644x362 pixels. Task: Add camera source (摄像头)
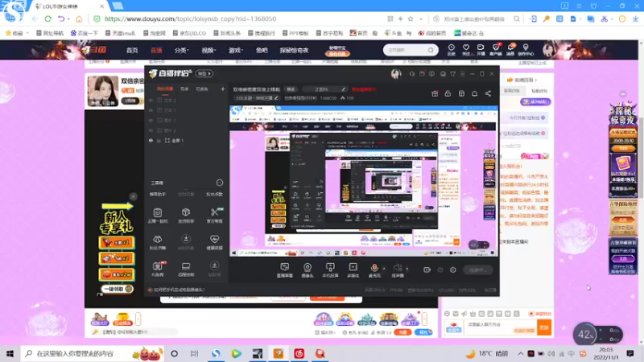(x=308, y=269)
